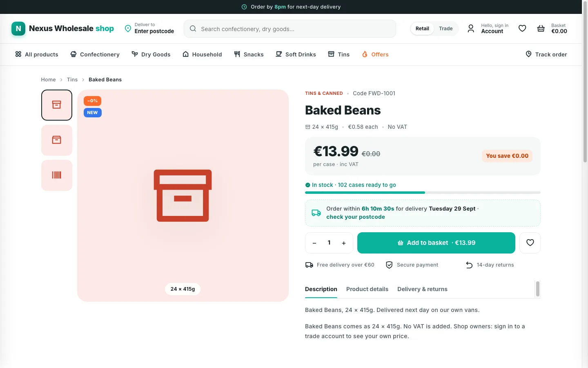Decrease quantity with the minus button

[x=314, y=243]
